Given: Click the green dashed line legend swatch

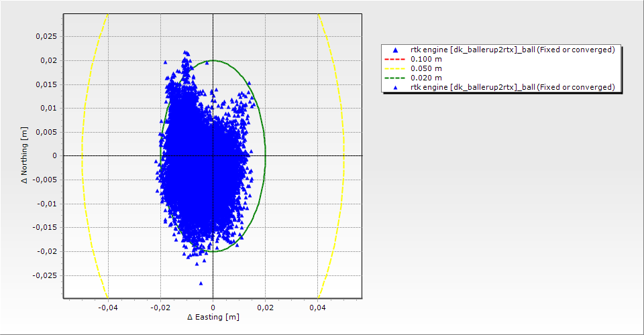Looking at the screenshot, I should 394,78.
